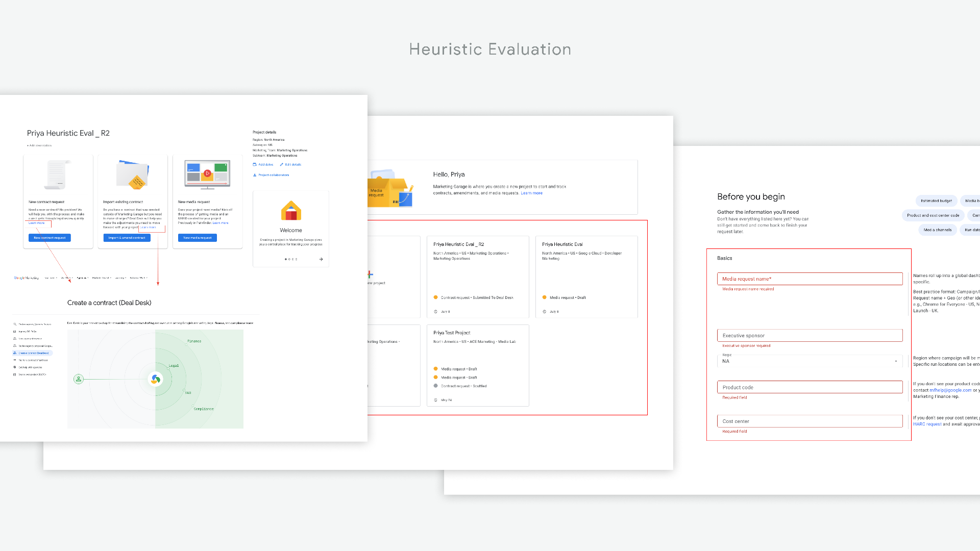Click the blue New contract request button

click(50, 238)
